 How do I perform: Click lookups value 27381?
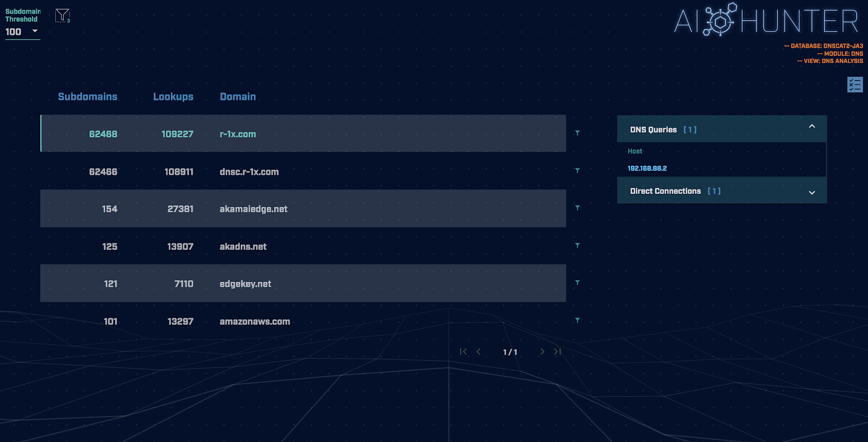[181, 209]
